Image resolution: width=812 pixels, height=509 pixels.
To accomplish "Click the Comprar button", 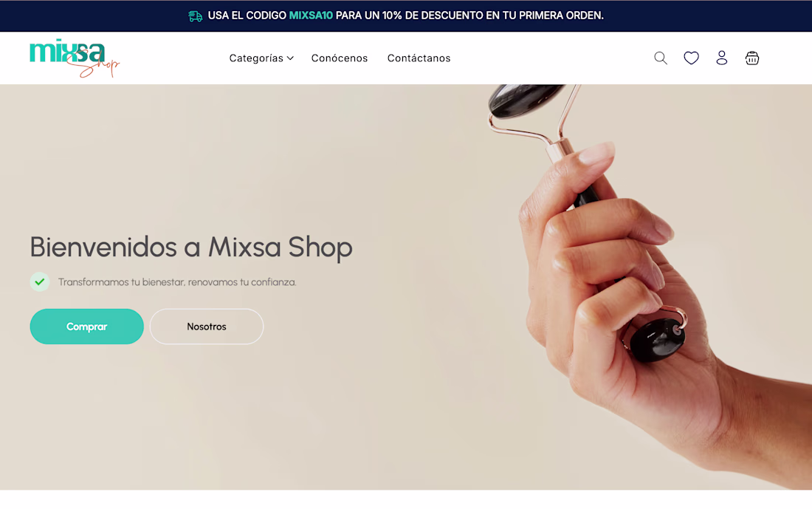I will coord(86,327).
